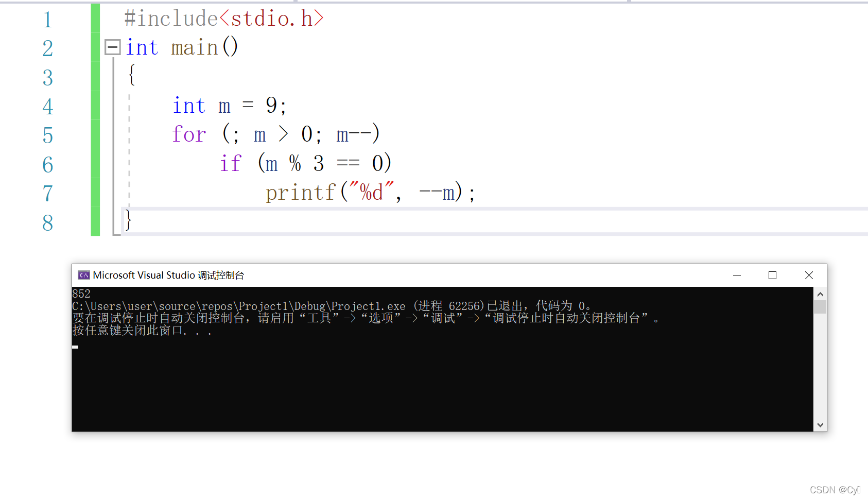This screenshot has height=500, width=868.
Task: Maximize the debug console window
Action: click(772, 275)
